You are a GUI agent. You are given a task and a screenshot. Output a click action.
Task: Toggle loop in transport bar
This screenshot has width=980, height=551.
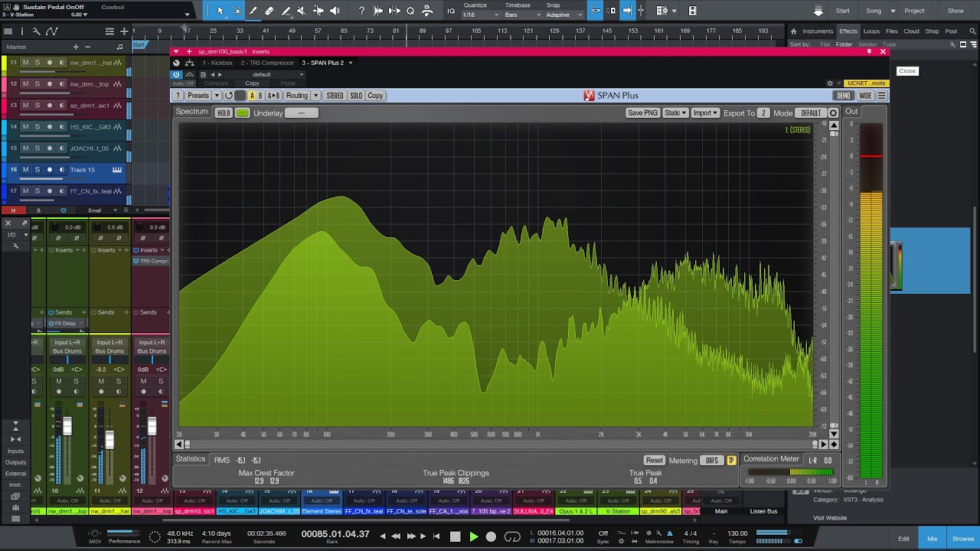512,536
